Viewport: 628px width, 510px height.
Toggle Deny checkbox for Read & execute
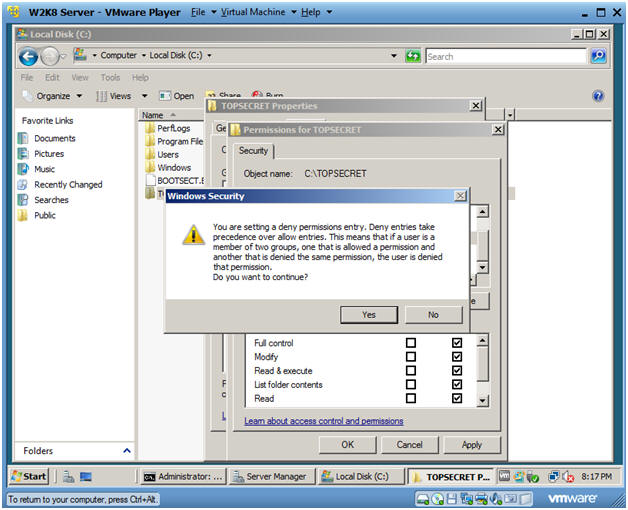[x=457, y=371]
